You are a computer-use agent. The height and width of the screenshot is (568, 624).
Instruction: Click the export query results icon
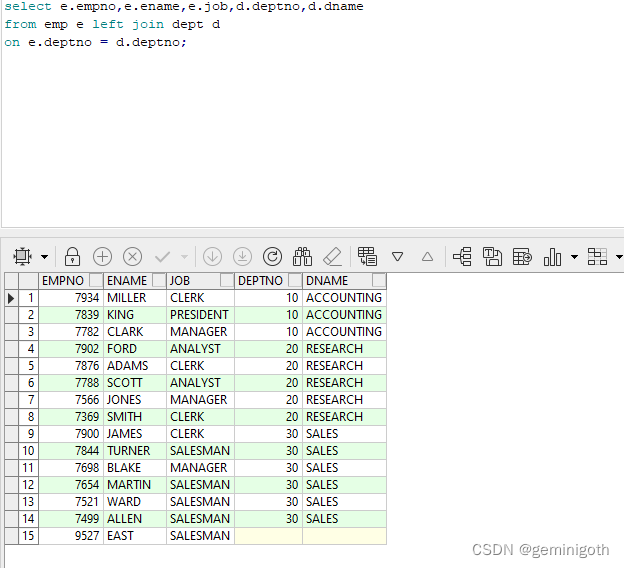pyautogui.click(x=522, y=256)
